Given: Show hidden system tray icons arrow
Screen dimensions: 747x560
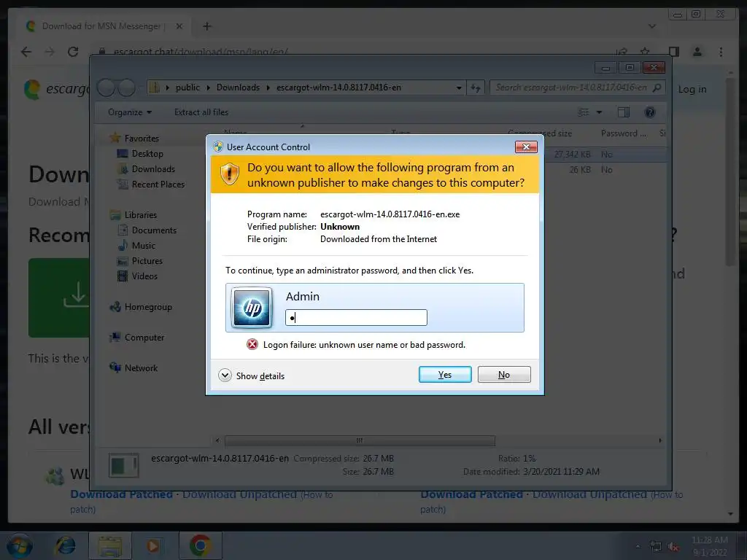Looking at the screenshot, I should click(x=638, y=547).
